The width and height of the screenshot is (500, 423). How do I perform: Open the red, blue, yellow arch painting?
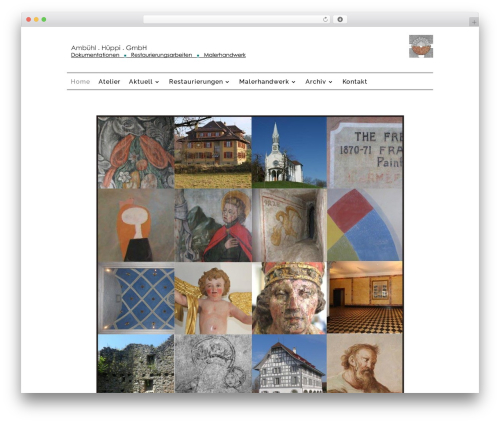coord(365,225)
